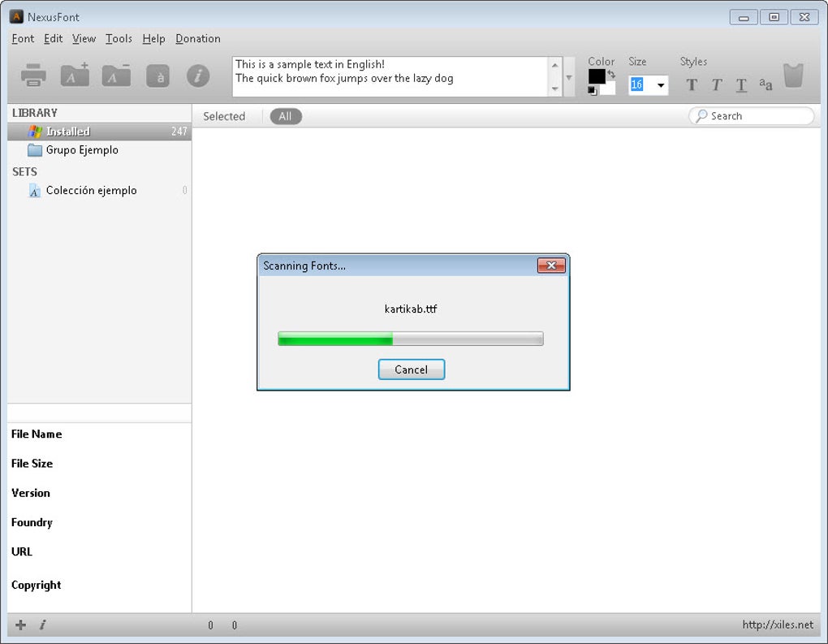Click the font information toolbar icon

[198, 76]
